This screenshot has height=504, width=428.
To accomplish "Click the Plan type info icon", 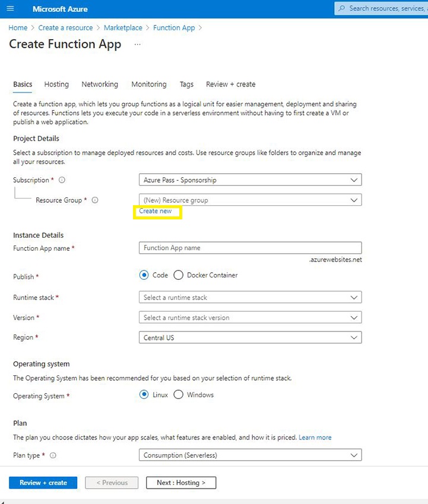I will pyautogui.click(x=53, y=455).
